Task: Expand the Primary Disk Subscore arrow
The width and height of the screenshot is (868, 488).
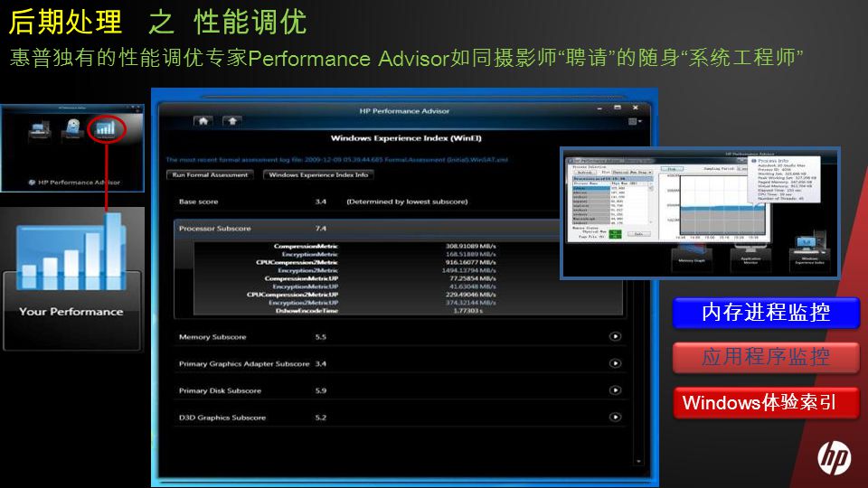Action: tap(615, 390)
